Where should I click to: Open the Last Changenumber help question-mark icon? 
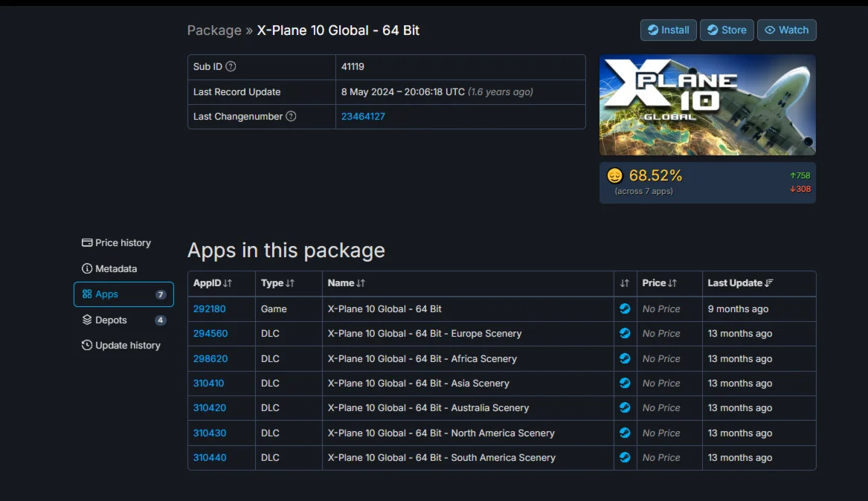pyautogui.click(x=291, y=116)
